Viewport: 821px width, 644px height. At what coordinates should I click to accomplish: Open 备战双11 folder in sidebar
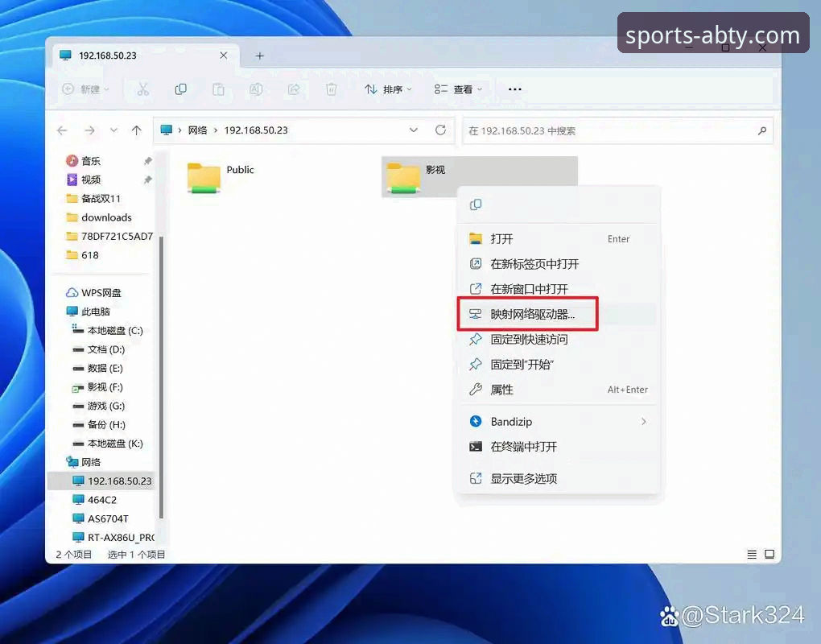pyautogui.click(x=93, y=199)
